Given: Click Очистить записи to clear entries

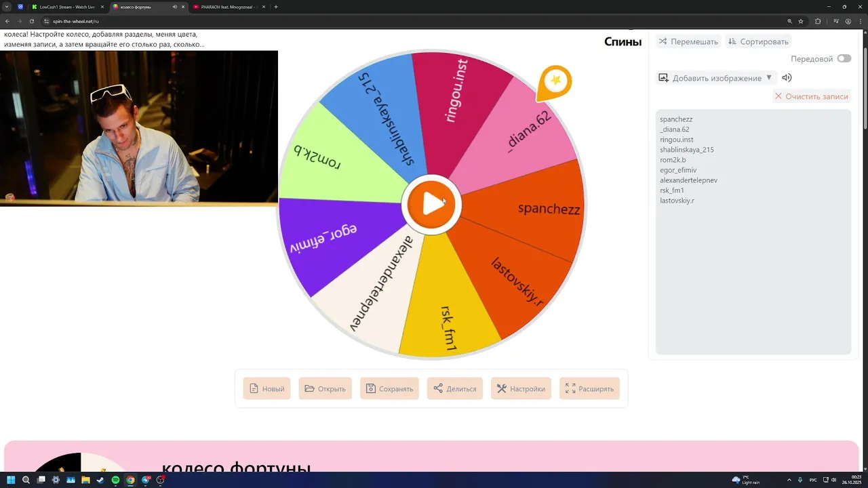Looking at the screenshot, I should 812,96.
